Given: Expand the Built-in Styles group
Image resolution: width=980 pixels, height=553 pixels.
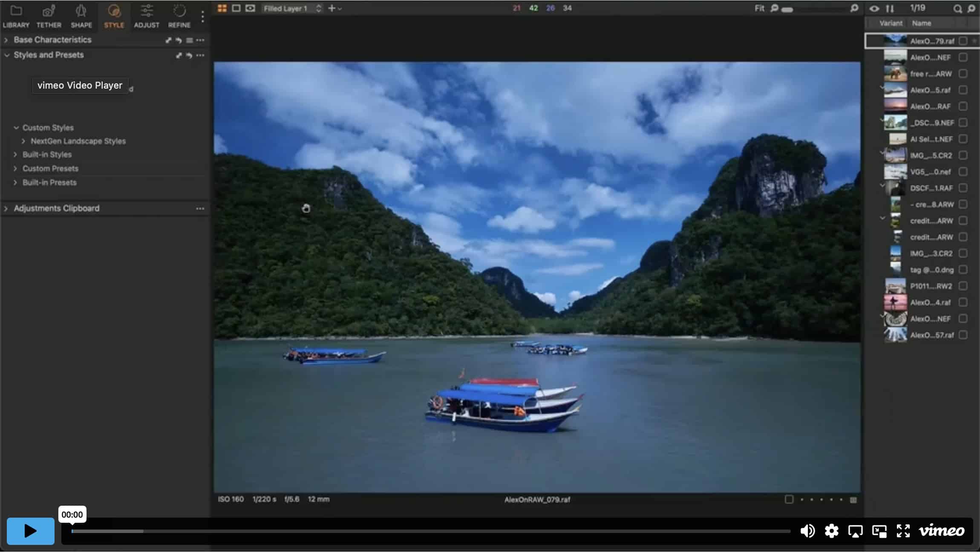Looking at the screenshot, I should click(x=15, y=155).
